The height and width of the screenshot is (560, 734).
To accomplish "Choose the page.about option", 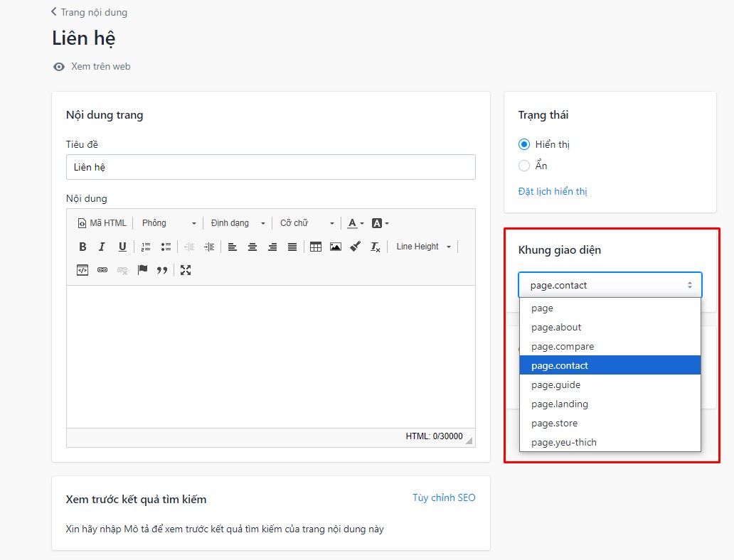I will pos(610,327).
